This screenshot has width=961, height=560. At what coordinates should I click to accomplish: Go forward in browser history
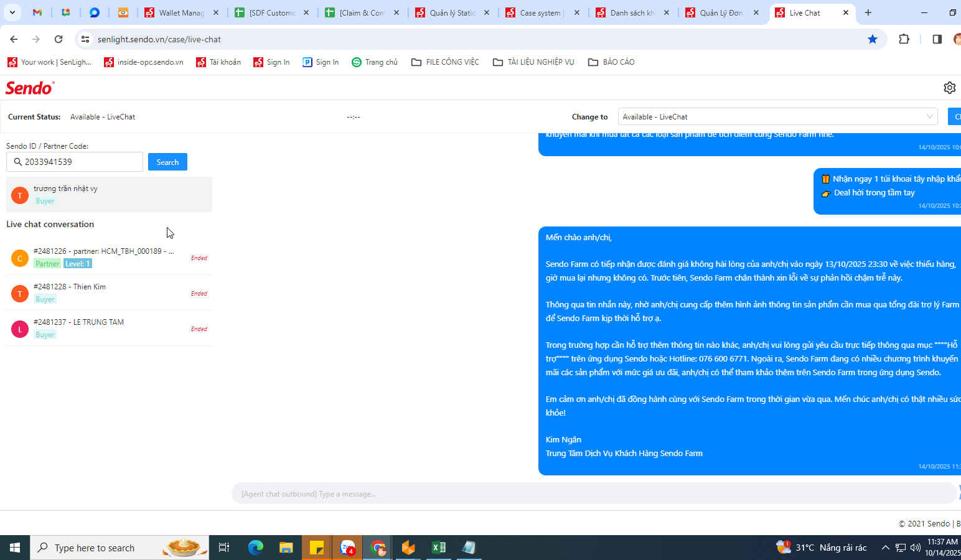[36, 39]
